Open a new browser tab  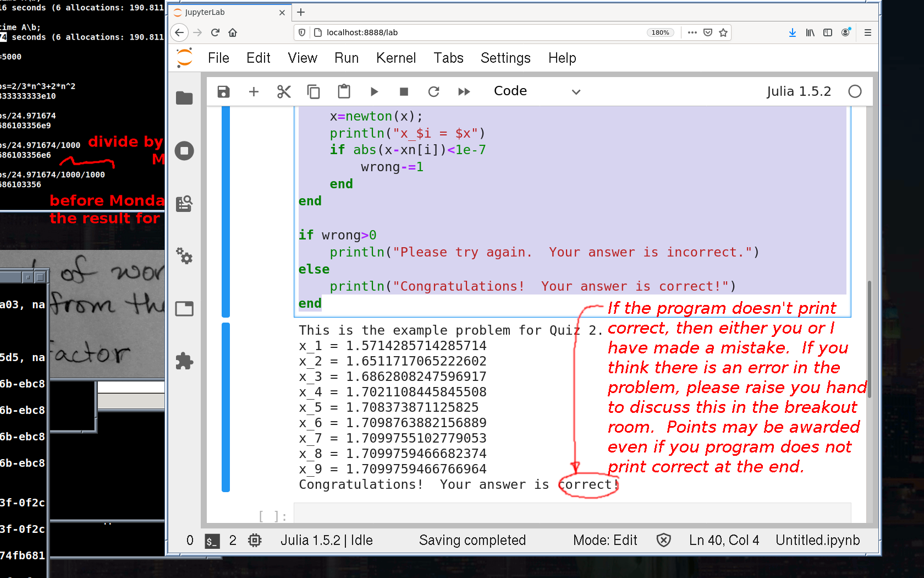(301, 12)
